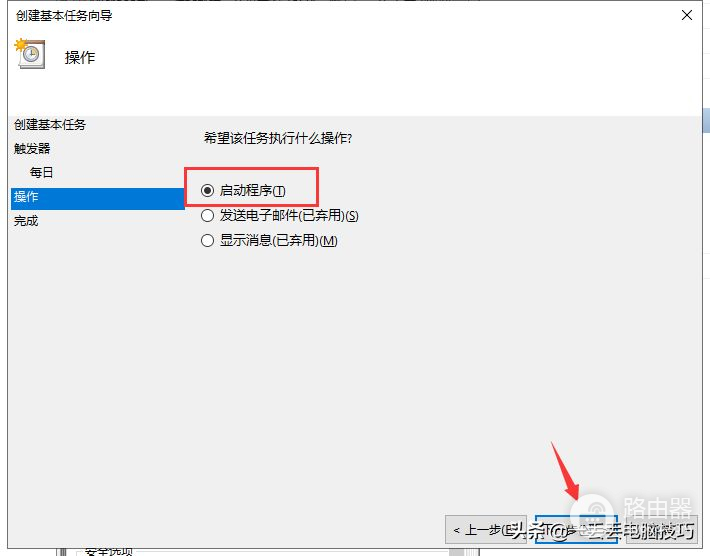Click the 显示消息(已弃用)(M) label text
This screenshot has height=556, width=710.
tap(278, 240)
